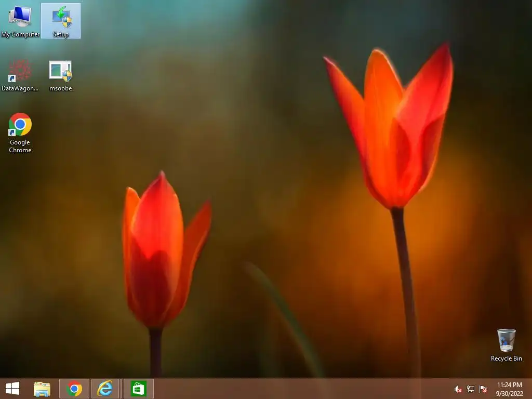The image size is (532, 399).
Task: Open the Windows Start button
Action: tap(12, 389)
